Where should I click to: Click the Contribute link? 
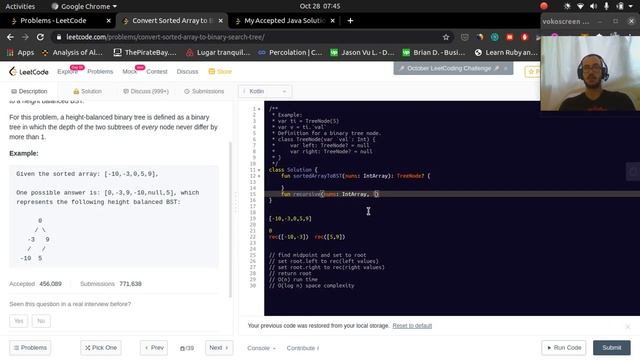click(303, 348)
